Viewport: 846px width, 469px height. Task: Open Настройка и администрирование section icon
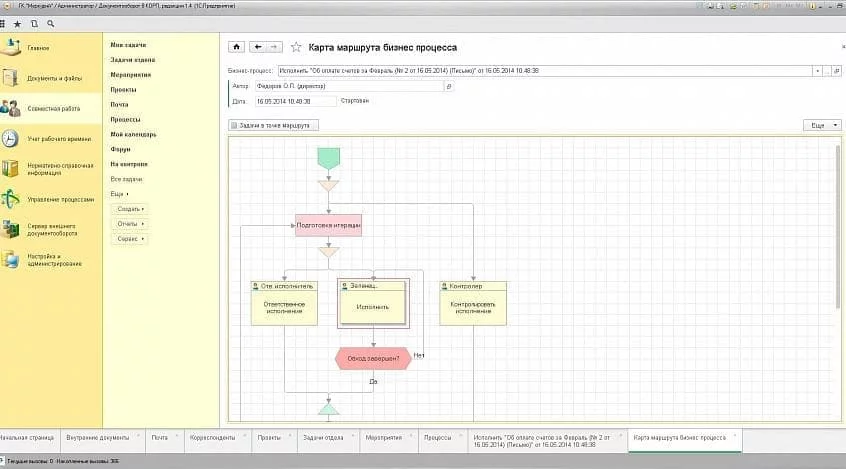click(10, 260)
